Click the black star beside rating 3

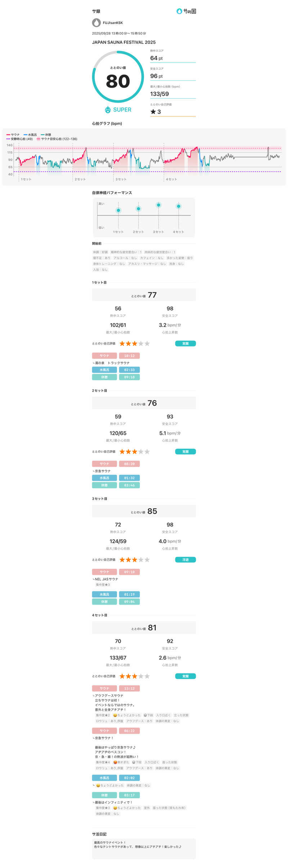(x=153, y=112)
